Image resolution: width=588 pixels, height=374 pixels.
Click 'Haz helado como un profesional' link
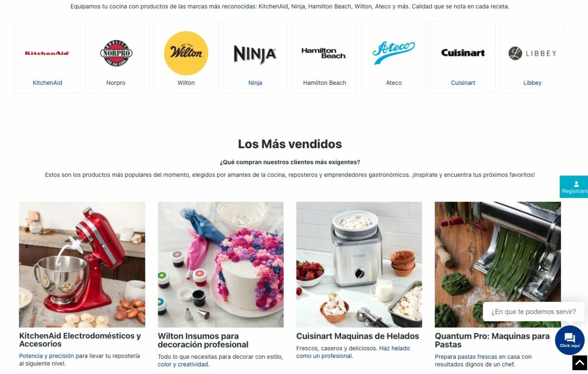coord(353,352)
